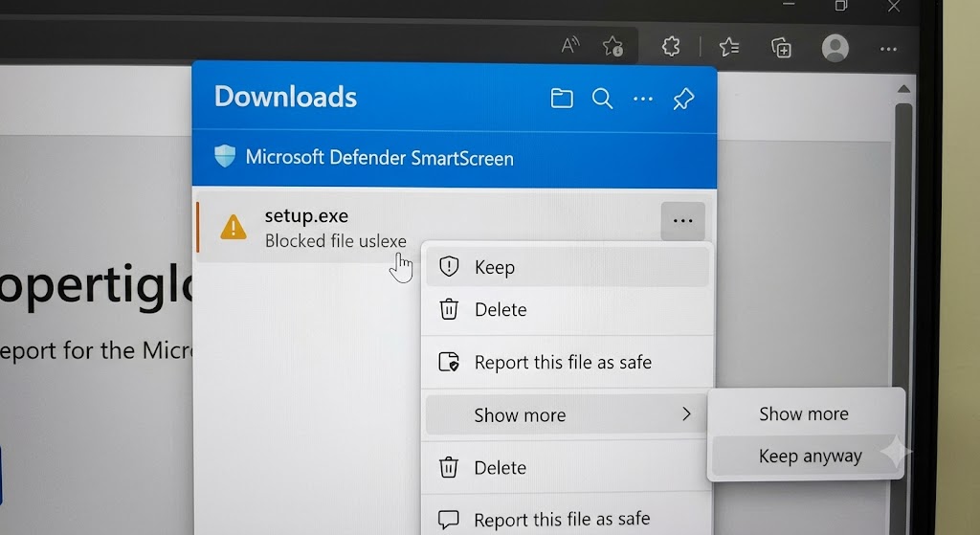Select the Delete entry below Keep
The width and height of the screenshot is (980, 535).
point(567,309)
